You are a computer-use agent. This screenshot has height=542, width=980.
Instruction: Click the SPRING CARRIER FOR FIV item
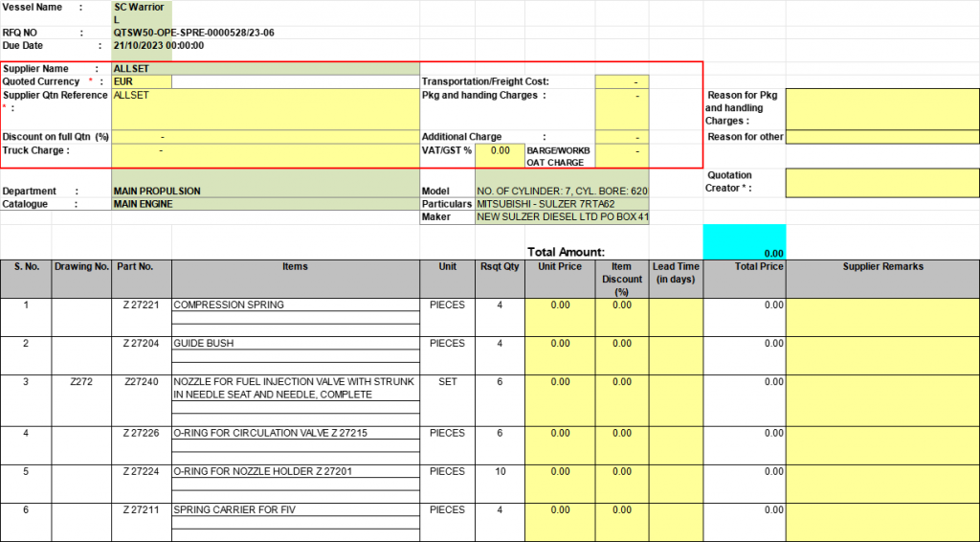[296, 510]
